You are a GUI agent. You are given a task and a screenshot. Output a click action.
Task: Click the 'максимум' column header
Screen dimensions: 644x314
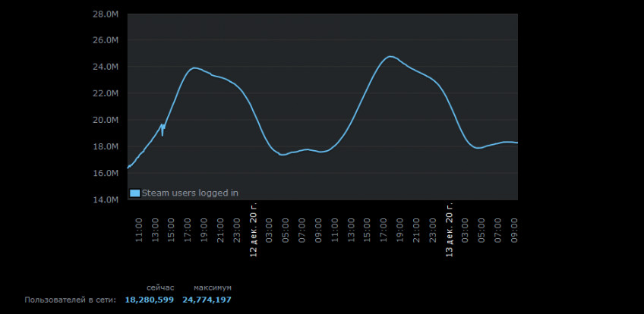(213, 288)
